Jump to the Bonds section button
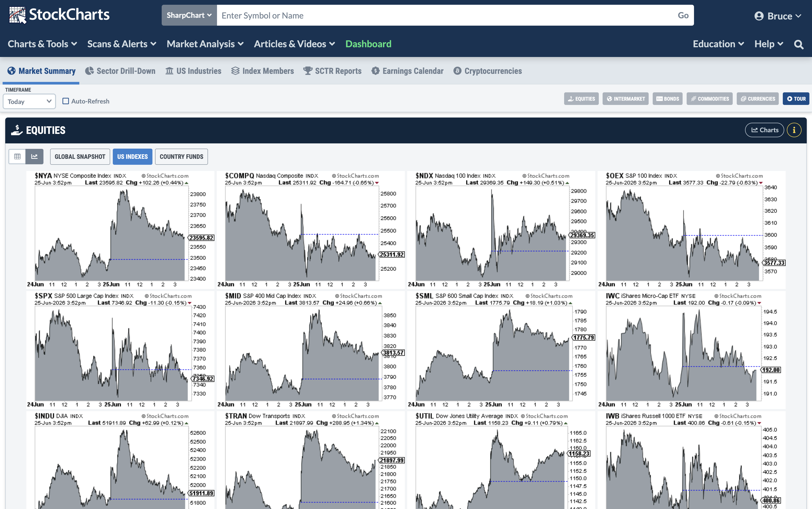 (x=668, y=99)
